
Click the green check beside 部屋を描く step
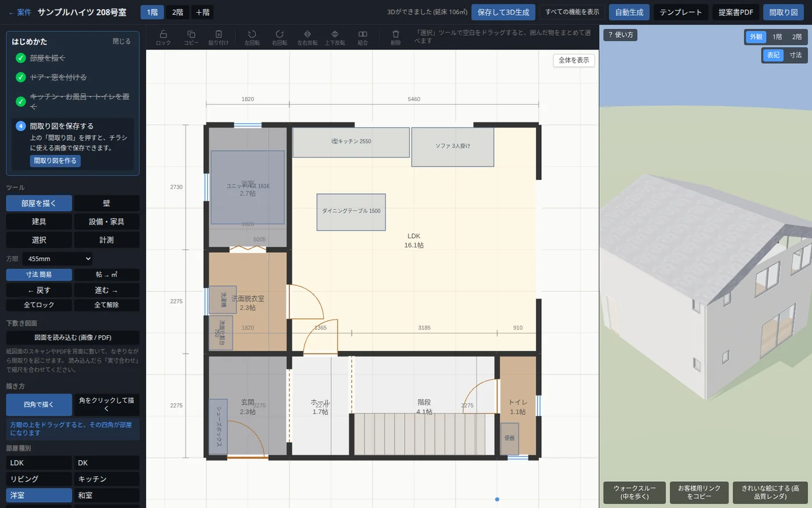point(21,58)
